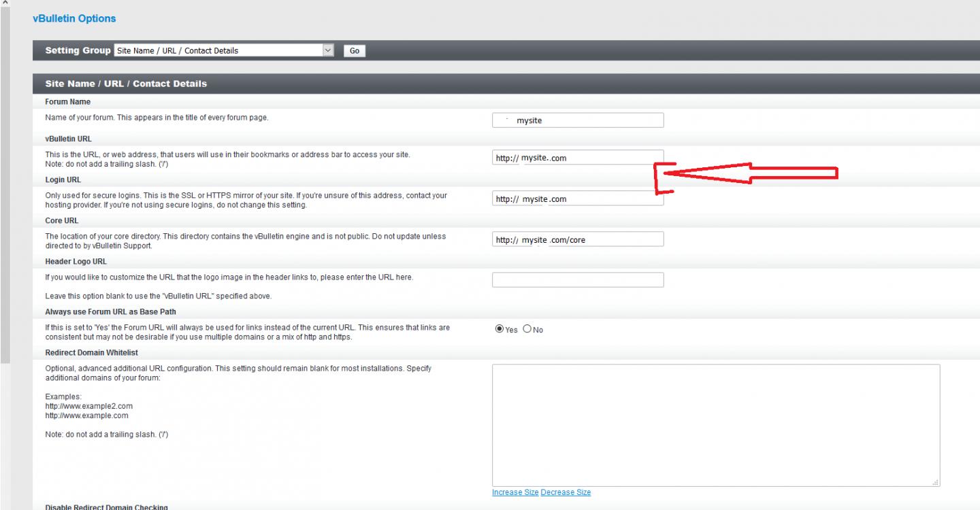This screenshot has height=510, width=980.
Task: Click the vBulletin URL label
Action: pyautogui.click(x=69, y=139)
